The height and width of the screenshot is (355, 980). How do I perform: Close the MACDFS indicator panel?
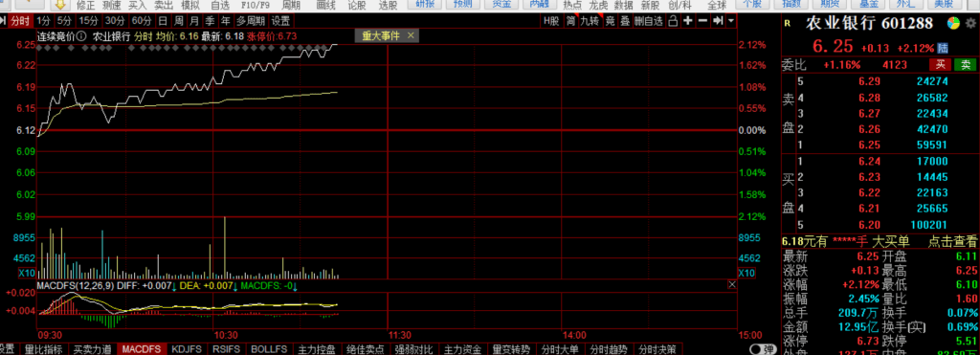pyautogui.click(x=731, y=285)
